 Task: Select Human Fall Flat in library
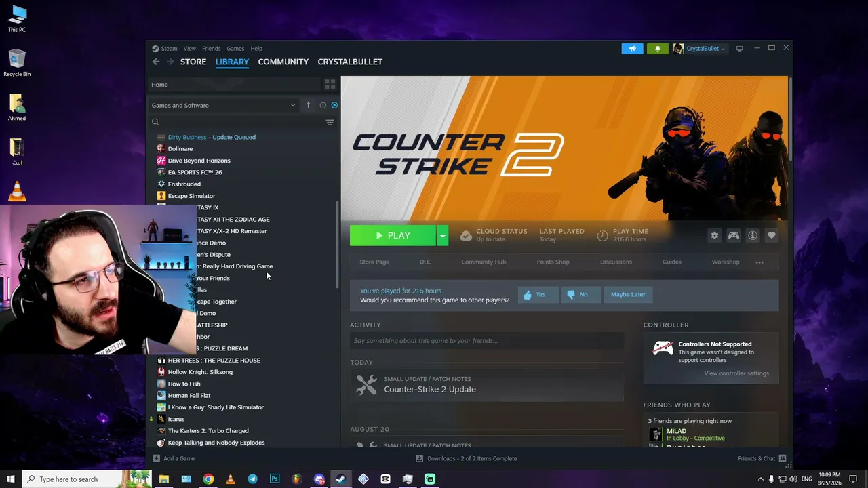click(189, 396)
